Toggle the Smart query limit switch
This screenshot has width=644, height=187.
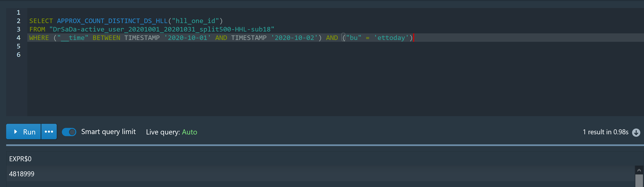(x=69, y=132)
